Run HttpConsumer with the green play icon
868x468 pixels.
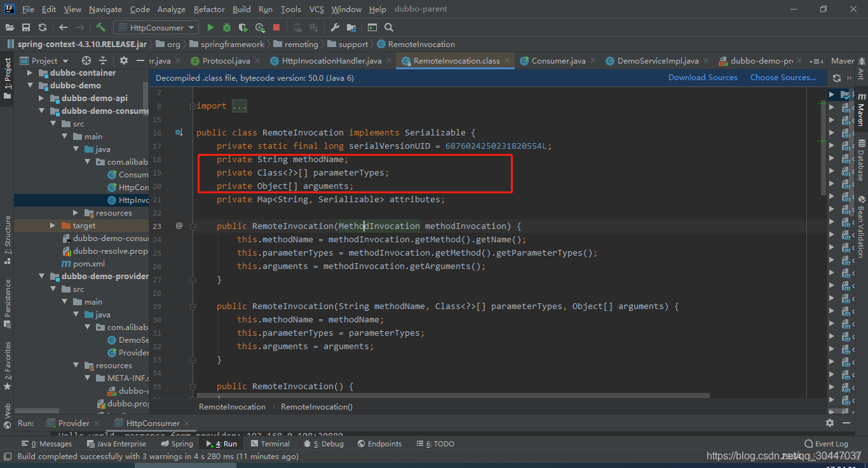pos(210,27)
